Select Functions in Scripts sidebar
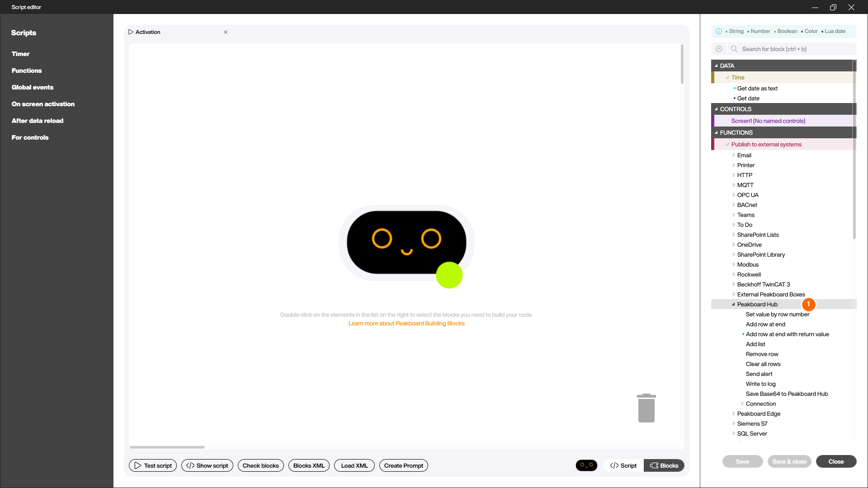Viewport: 868px width, 488px height. click(x=27, y=70)
